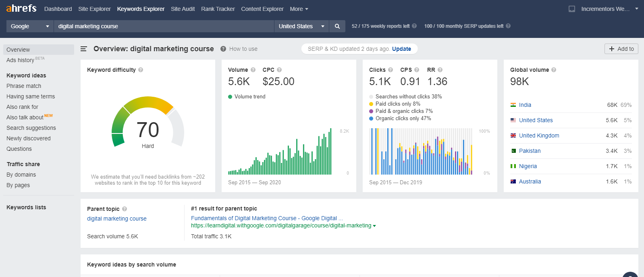Image resolution: width=644 pixels, height=277 pixels.
Task: Click the Keyword difficulty help icon
Action: (x=141, y=70)
